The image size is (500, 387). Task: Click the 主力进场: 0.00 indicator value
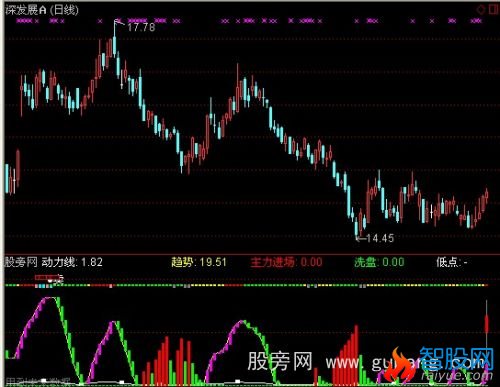286,262
